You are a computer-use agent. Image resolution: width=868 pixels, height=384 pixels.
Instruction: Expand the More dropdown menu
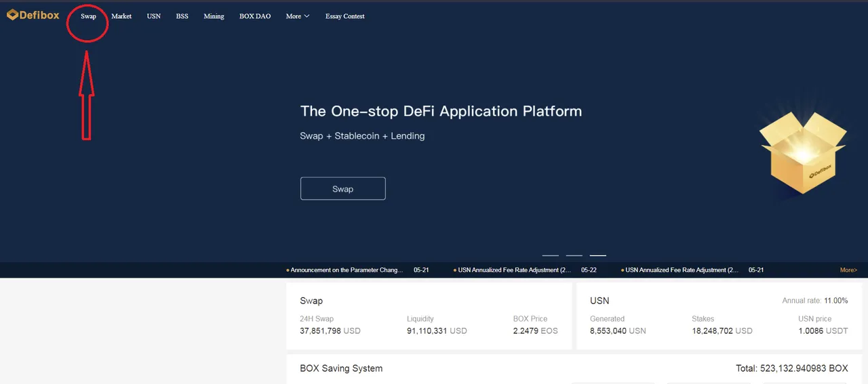(x=298, y=16)
